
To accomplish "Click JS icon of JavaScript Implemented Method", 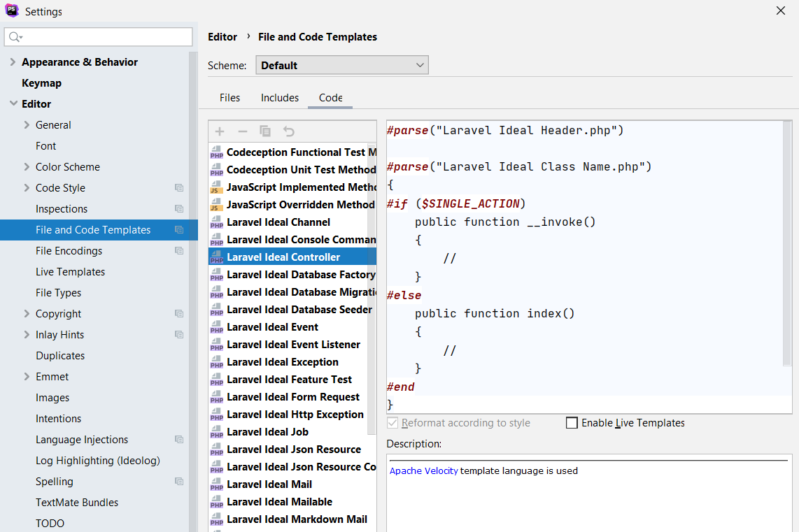I will 217,187.
